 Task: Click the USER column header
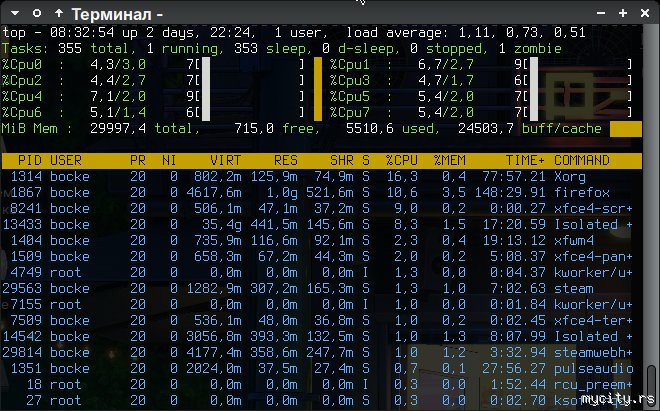66,160
